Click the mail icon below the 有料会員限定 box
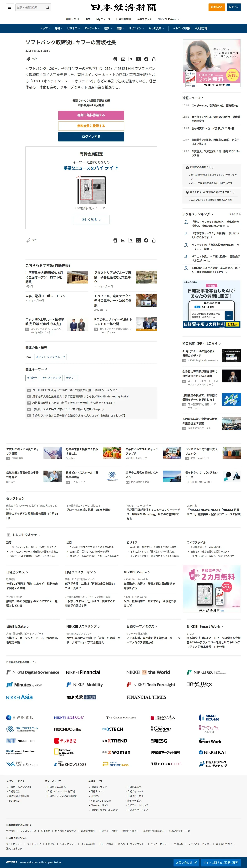 (x=123, y=240)
